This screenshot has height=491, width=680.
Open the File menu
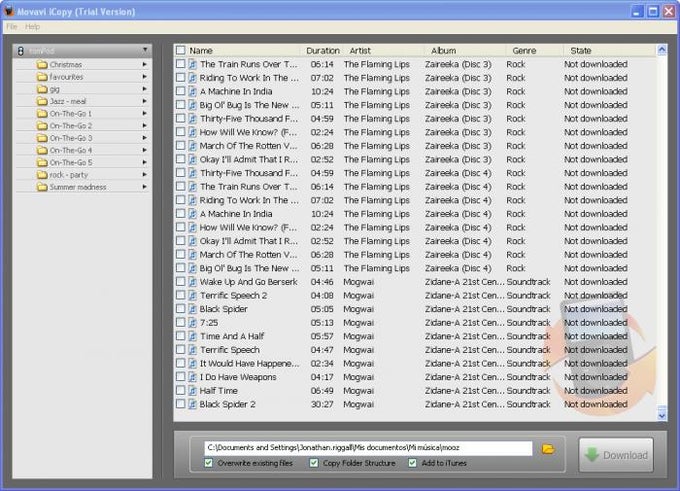coord(12,27)
